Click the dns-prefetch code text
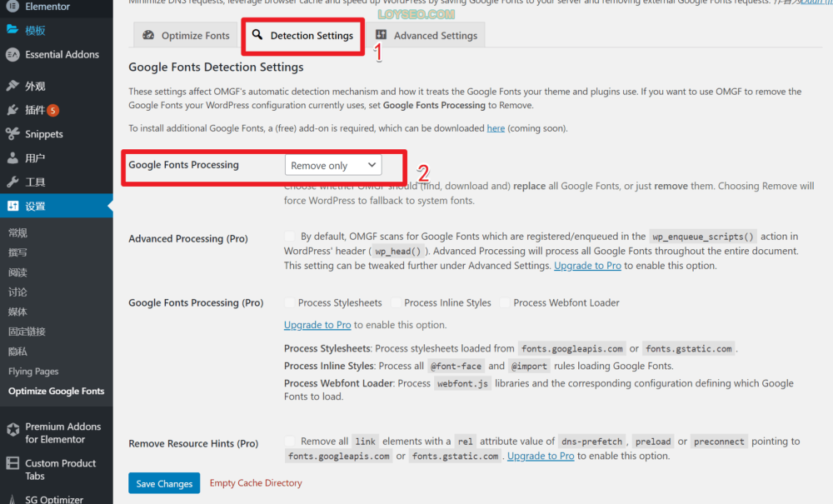This screenshot has width=833, height=504. tap(591, 442)
